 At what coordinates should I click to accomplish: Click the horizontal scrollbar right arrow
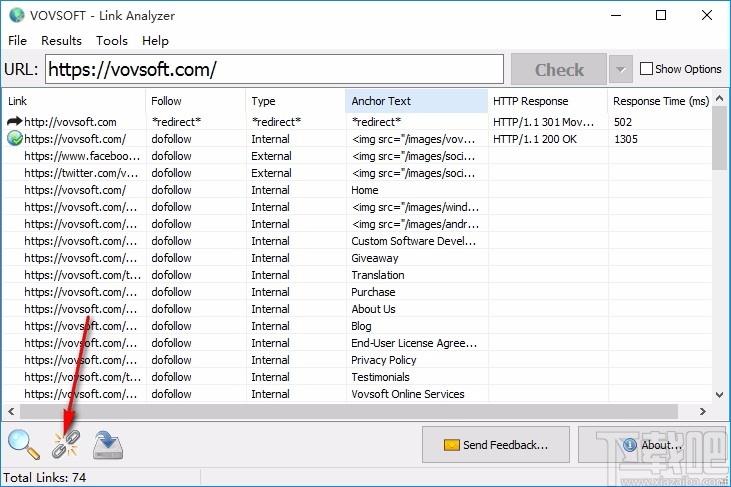coord(703,412)
